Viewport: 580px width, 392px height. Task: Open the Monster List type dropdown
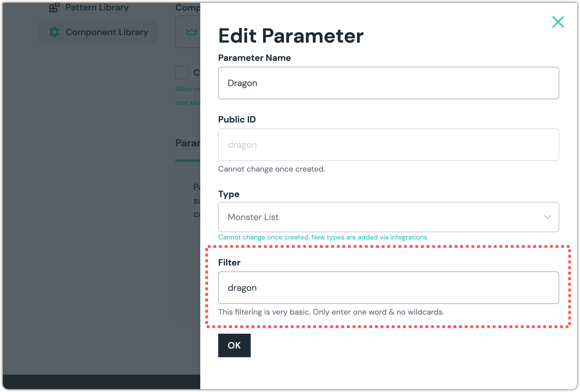coord(388,217)
